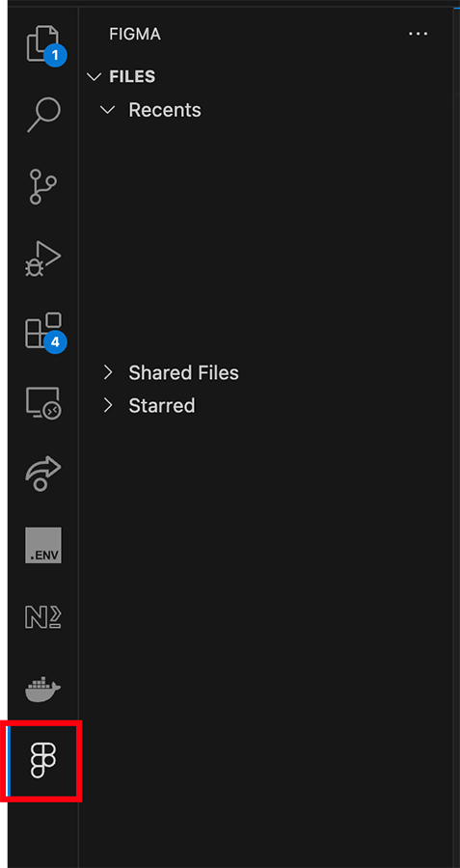This screenshot has height=868, width=460.
Task: Expand the Starred chevron
Action: click(108, 405)
